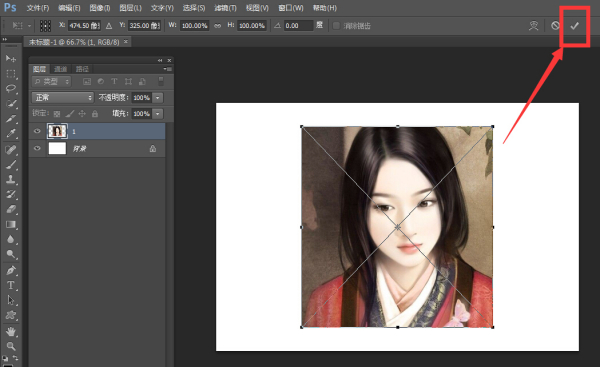The height and width of the screenshot is (367, 600).
Task: Open the 填充 slider arrow
Action: point(158,114)
